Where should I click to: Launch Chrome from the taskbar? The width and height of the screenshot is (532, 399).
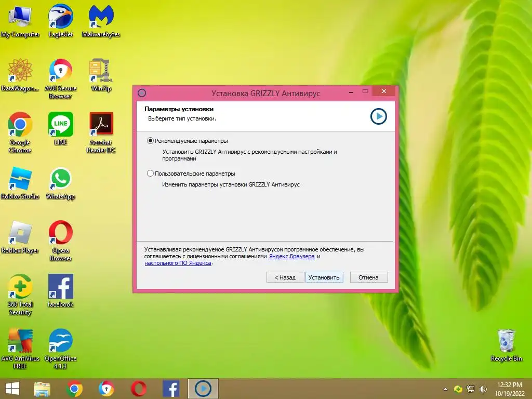[74, 389]
